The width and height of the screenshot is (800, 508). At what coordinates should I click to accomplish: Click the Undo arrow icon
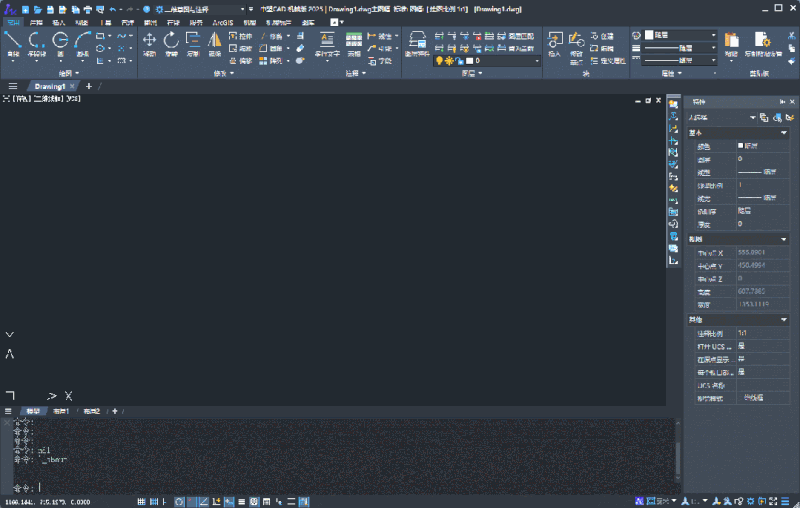pyautogui.click(x=113, y=9)
